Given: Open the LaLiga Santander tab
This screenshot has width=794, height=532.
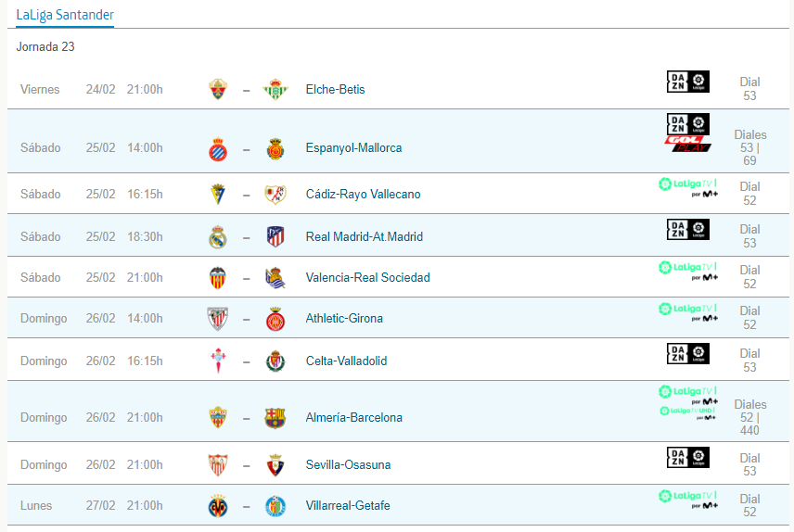Looking at the screenshot, I should (x=65, y=15).
